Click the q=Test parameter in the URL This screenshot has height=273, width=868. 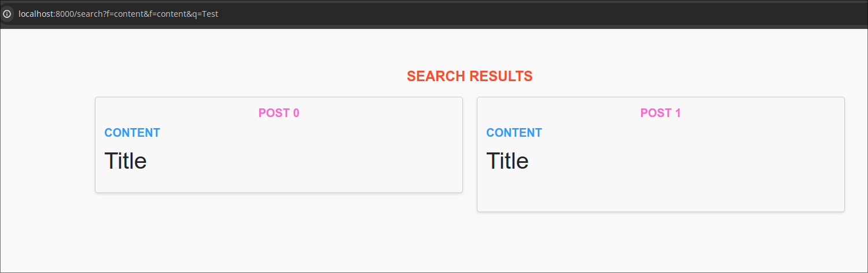point(206,14)
